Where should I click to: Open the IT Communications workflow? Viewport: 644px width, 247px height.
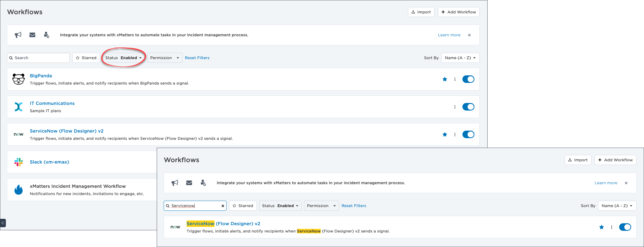(x=52, y=103)
